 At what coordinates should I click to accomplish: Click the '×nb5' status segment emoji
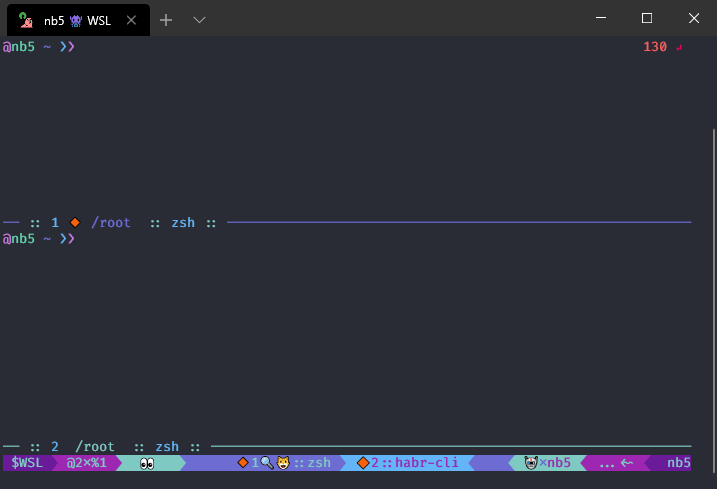pos(530,463)
